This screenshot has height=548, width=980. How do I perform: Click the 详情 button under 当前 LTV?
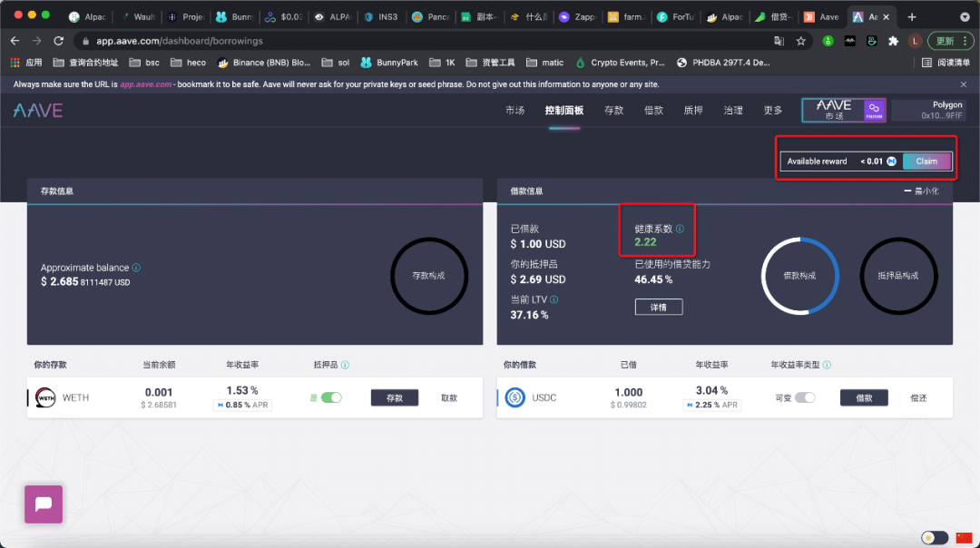659,307
